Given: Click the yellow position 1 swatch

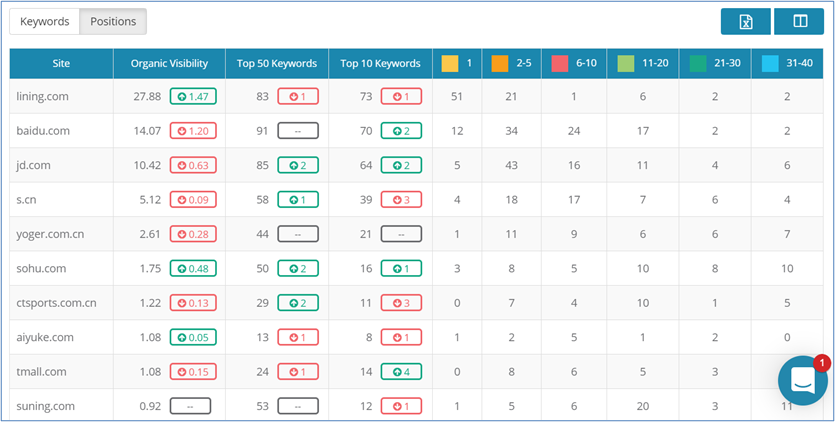Looking at the screenshot, I should tap(450, 63).
